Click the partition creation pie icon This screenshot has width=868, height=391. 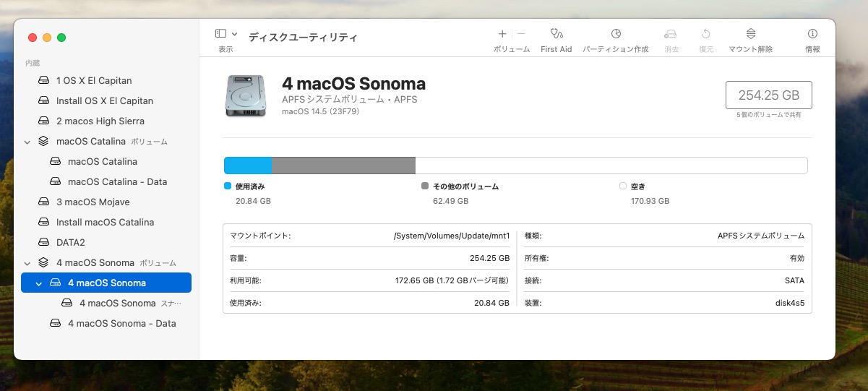tap(616, 34)
